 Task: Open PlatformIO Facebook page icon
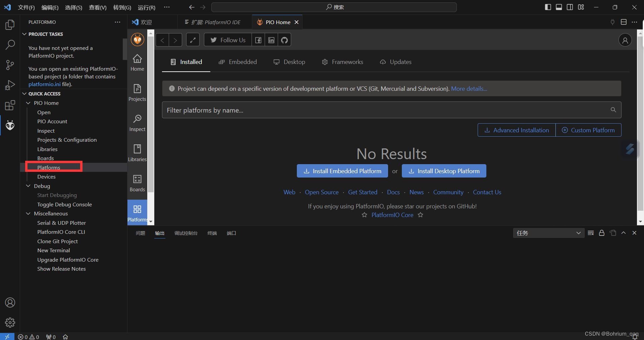tap(258, 40)
